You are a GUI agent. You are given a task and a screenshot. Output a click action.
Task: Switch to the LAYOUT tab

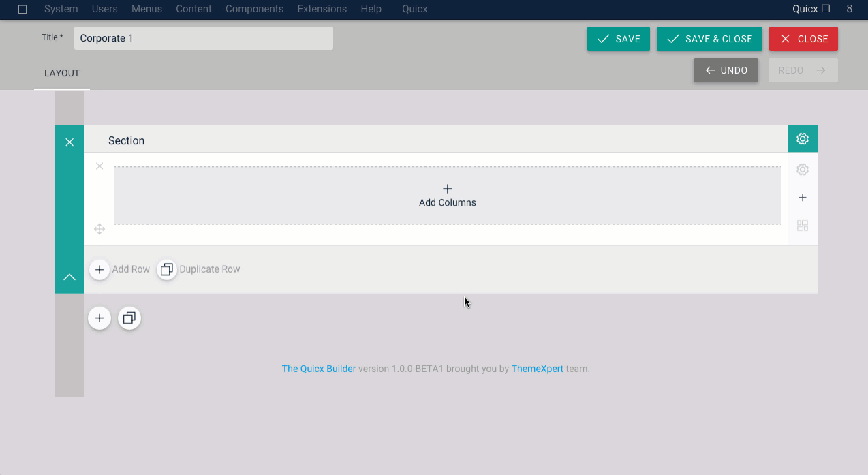pyautogui.click(x=61, y=73)
